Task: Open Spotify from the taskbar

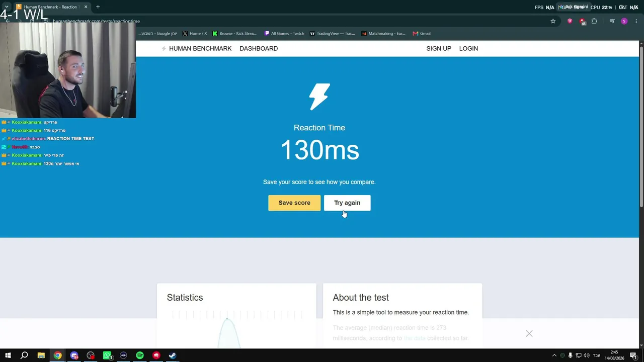Action: tap(140, 355)
